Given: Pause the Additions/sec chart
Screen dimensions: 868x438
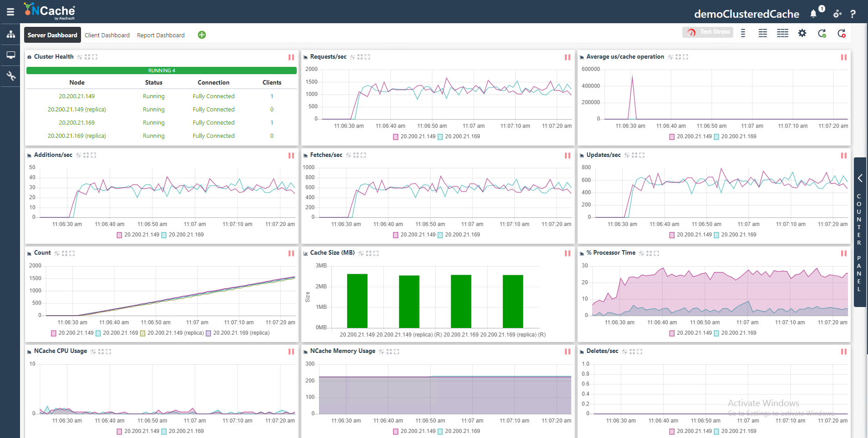Looking at the screenshot, I should (291, 156).
